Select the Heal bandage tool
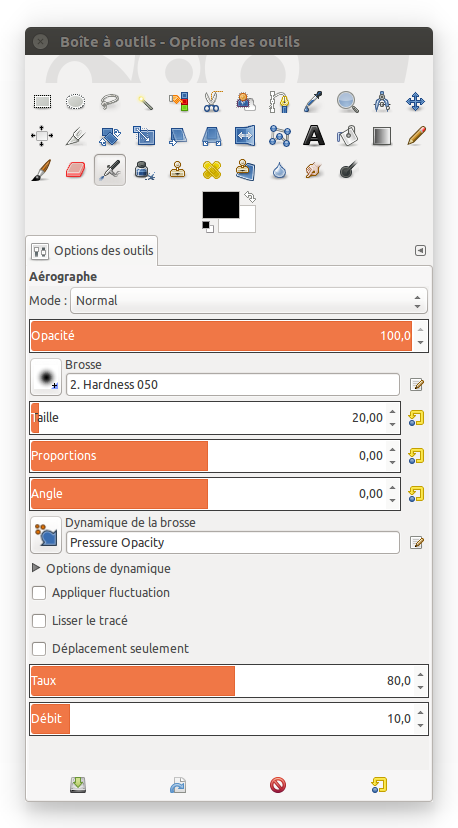This screenshot has height=828, width=458. click(212, 170)
